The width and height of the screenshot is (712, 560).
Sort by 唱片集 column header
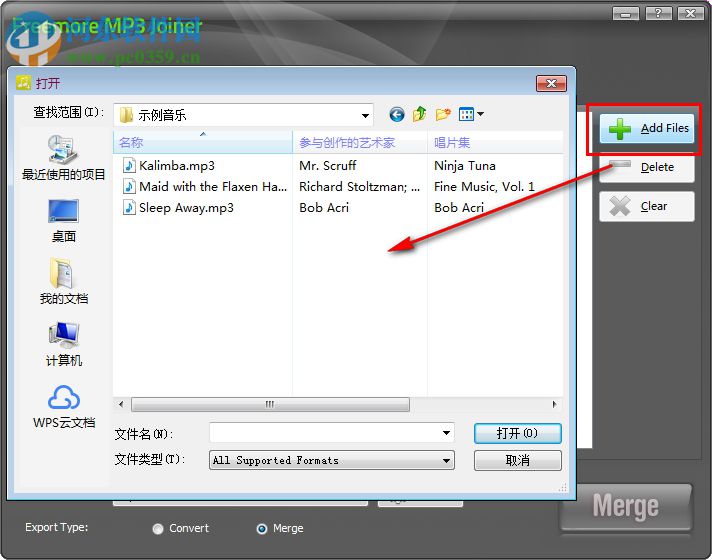[495, 143]
